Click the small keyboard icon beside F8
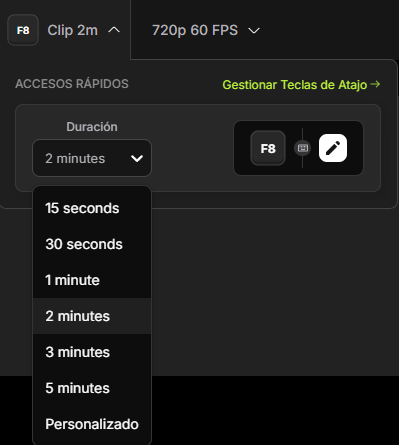 tap(302, 148)
